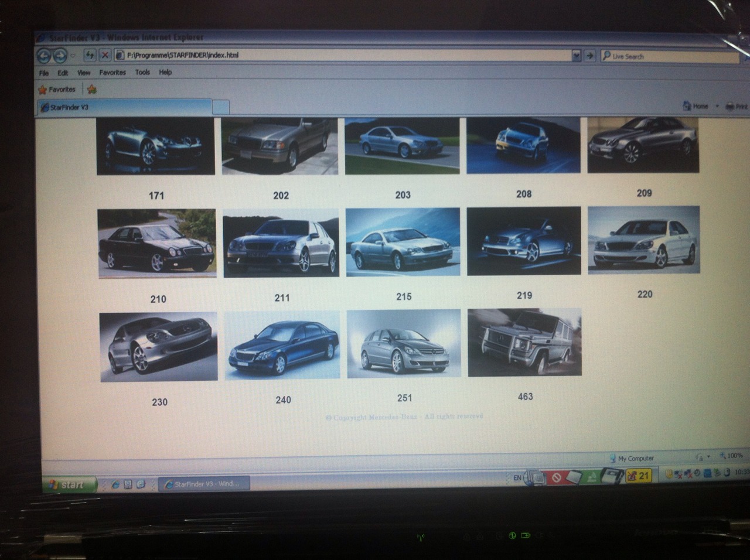Open the Favorites menu in menu bar
Screen dimensions: 750x560
pos(112,73)
